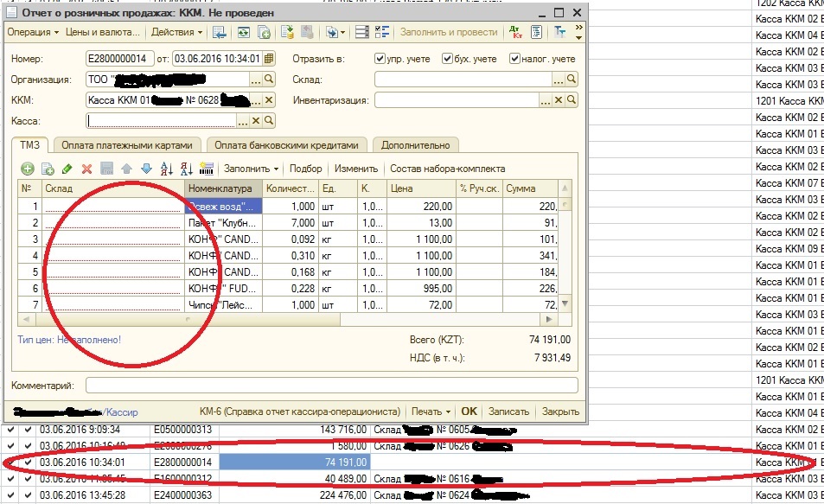Toggle налог. учете checkbox
The image size is (824, 504).
pos(515,58)
